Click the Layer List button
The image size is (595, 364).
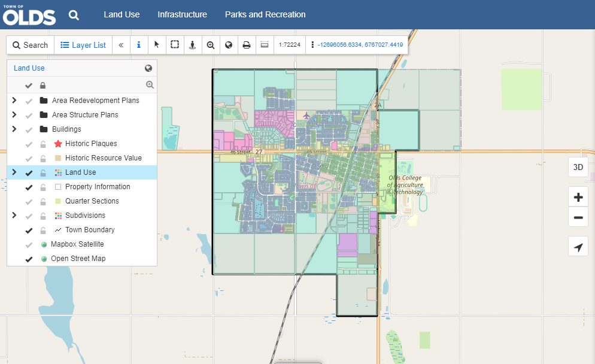(x=83, y=45)
